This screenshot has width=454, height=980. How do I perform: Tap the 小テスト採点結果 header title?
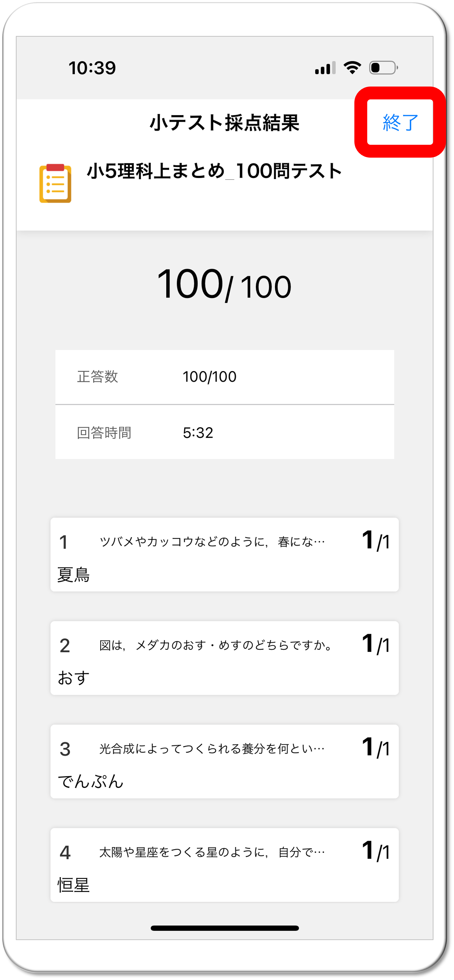(225, 123)
